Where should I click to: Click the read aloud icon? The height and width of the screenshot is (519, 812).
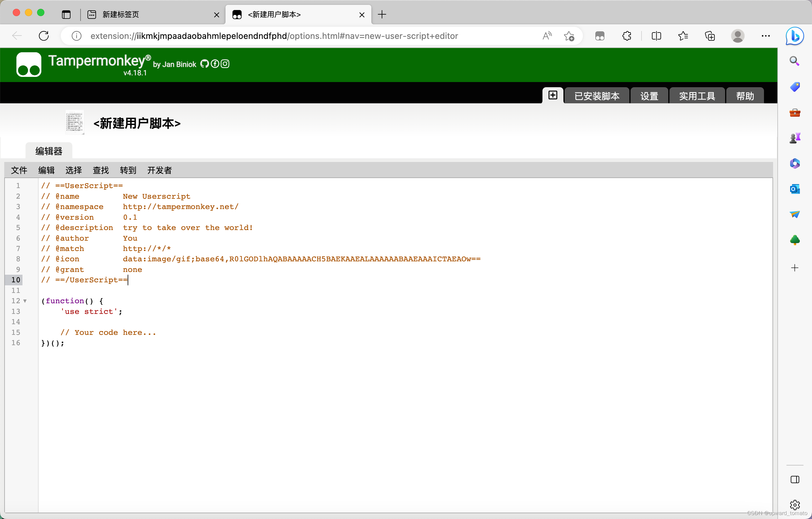pyautogui.click(x=547, y=36)
